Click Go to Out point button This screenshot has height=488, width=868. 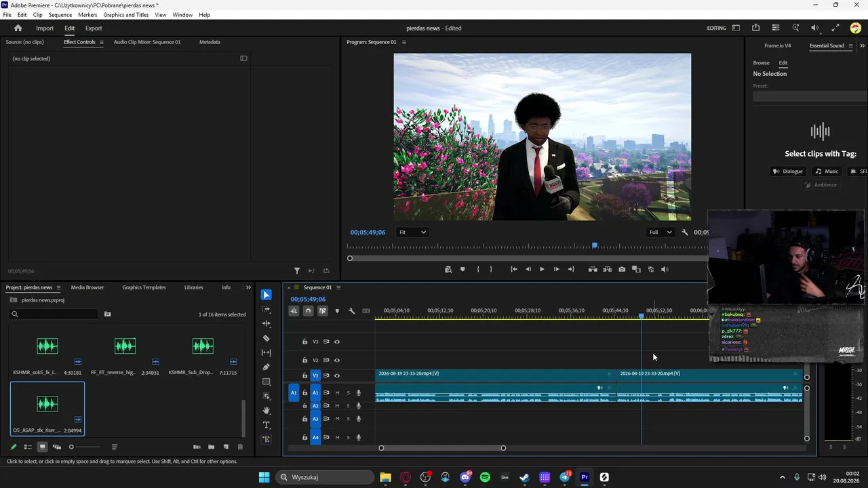click(x=571, y=269)
